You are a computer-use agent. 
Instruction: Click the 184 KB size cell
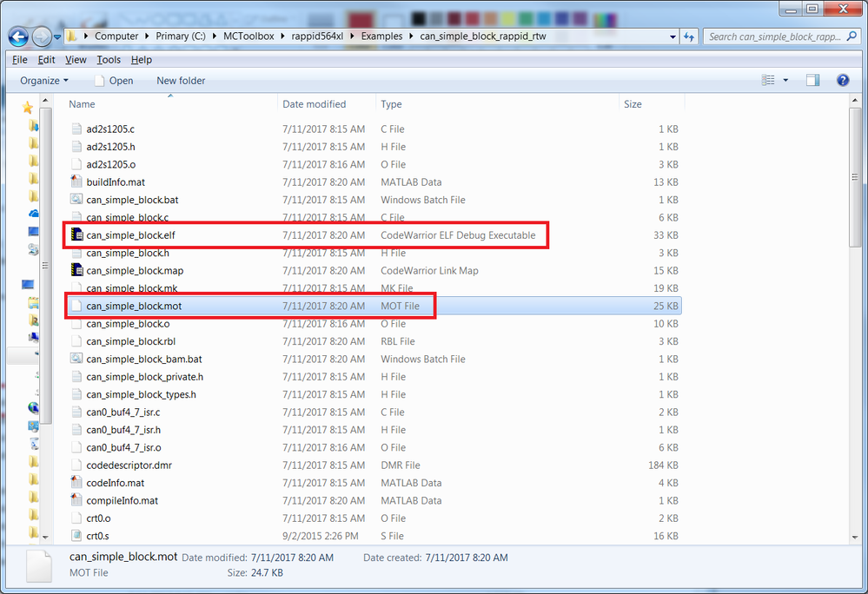pyautogui.click(x=663, y=465)
